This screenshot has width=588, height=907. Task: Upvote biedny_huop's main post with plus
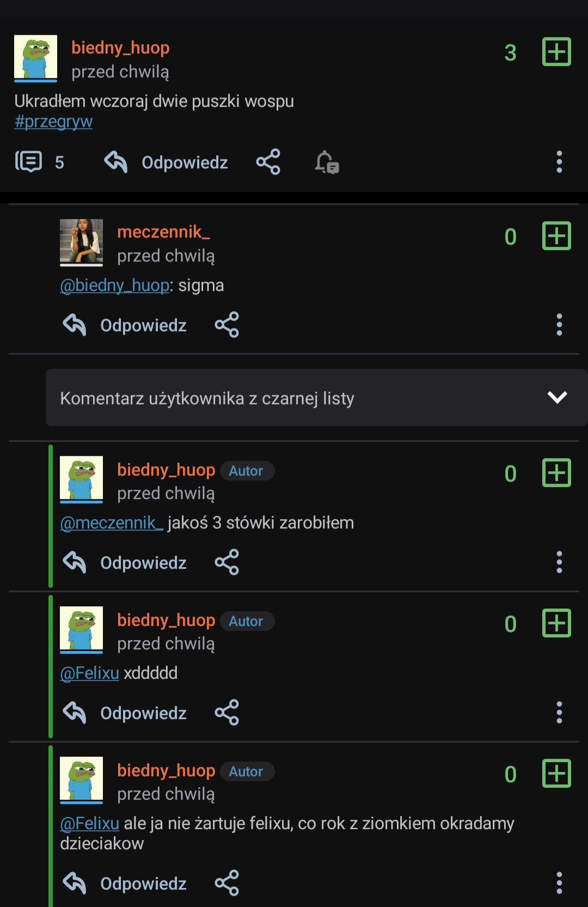pos(556,52)
